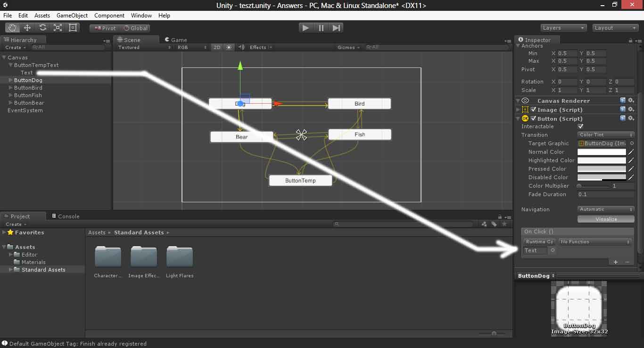The image size is (644, 348).
Task: Open the Window menu
Action: (141, 16)
